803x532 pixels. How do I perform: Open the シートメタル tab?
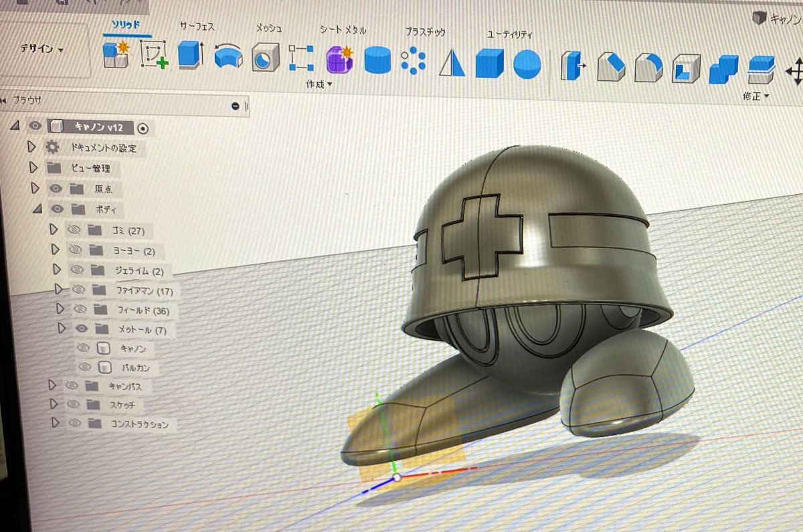(x=342, y=29)
